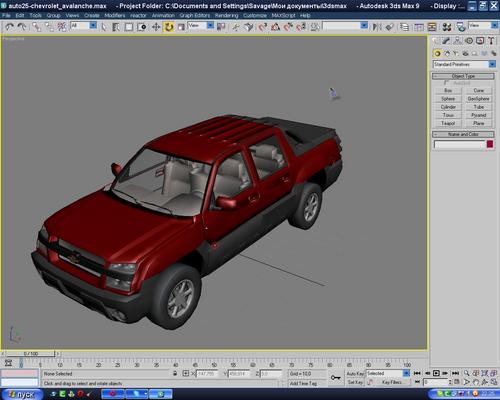Open the Modifiers menu

115,15
